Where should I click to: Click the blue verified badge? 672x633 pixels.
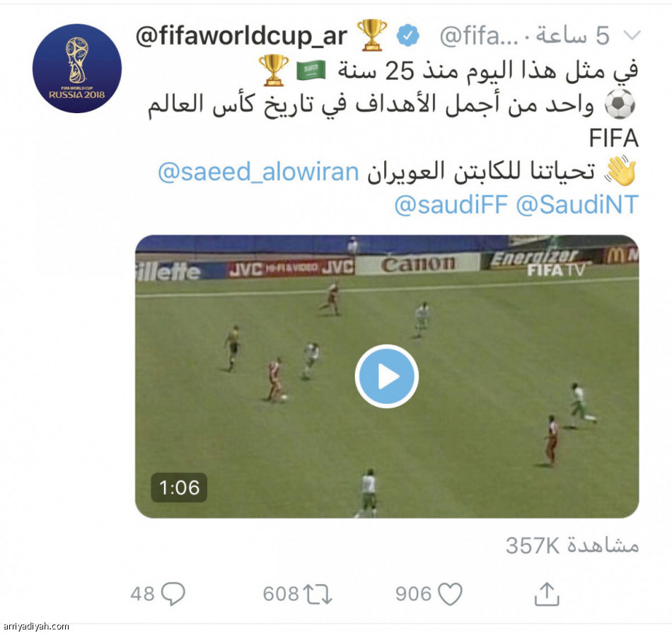pos(407,35)
